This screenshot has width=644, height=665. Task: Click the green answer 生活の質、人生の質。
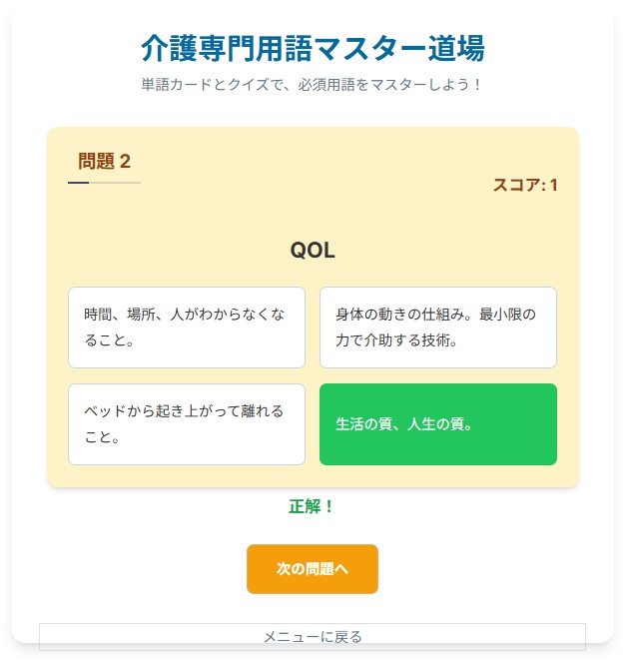tap(437, 424)
